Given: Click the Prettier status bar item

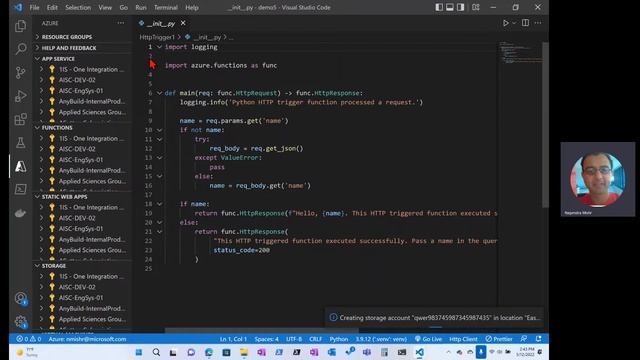Looking at the screenshot, I should pos(499,339).
